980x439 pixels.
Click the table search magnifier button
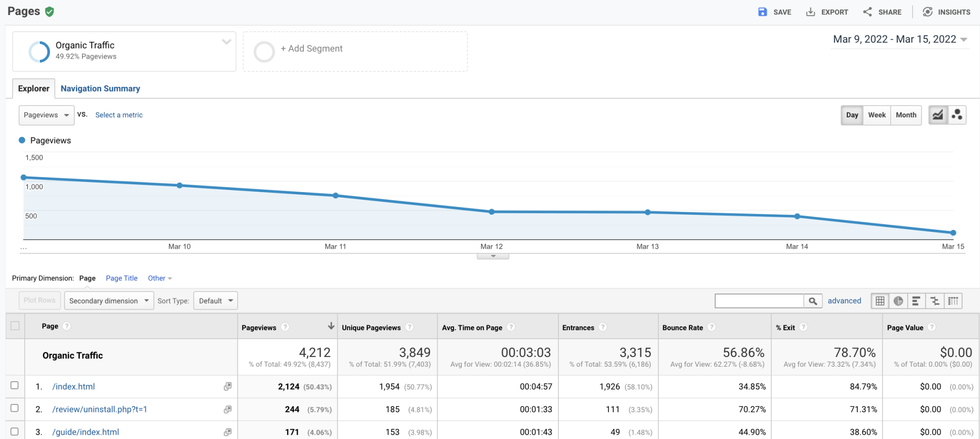pos(813,301)
